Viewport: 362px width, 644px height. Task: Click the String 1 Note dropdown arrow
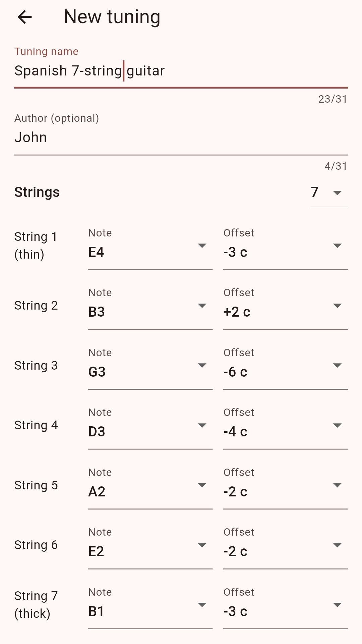click(x=202, y=246)
